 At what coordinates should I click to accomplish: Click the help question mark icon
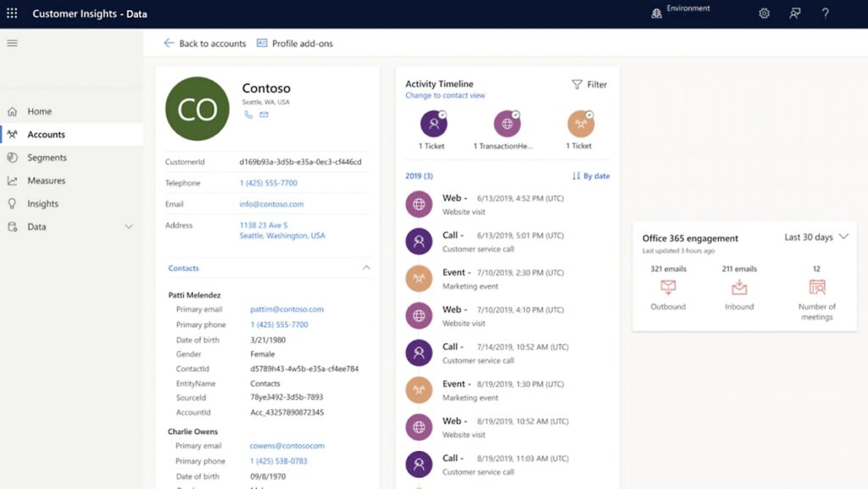[825, 14]
